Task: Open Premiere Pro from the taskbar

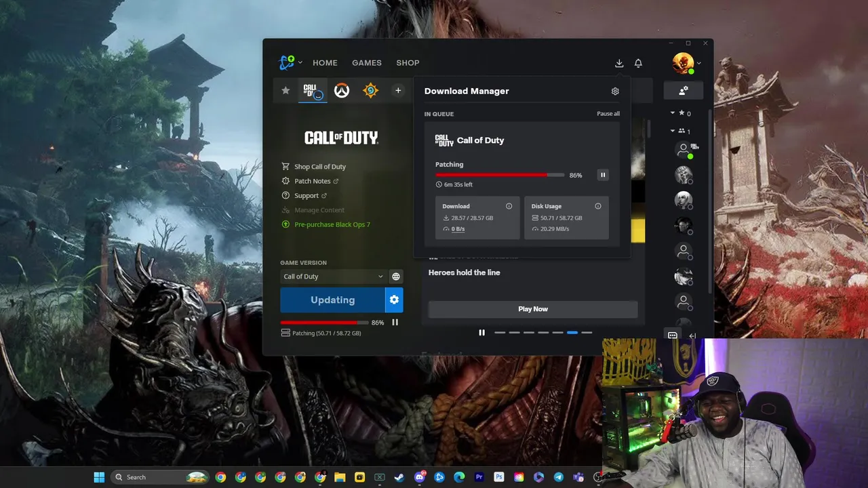Action: (x=479, y=477)
